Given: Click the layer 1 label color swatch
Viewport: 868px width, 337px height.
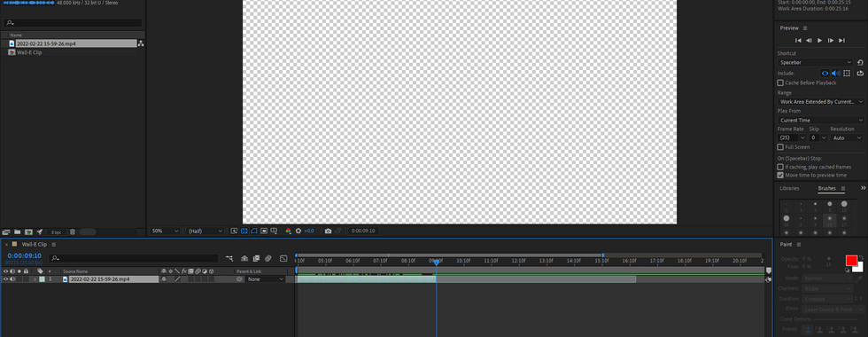Looking at the screenshot, I should (x=43, y=279).
